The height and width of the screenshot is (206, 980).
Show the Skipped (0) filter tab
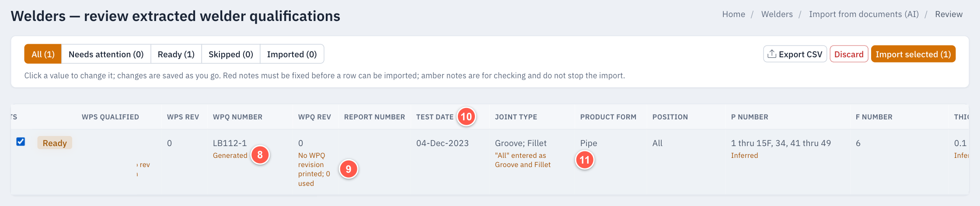click(x=231, y=54)
